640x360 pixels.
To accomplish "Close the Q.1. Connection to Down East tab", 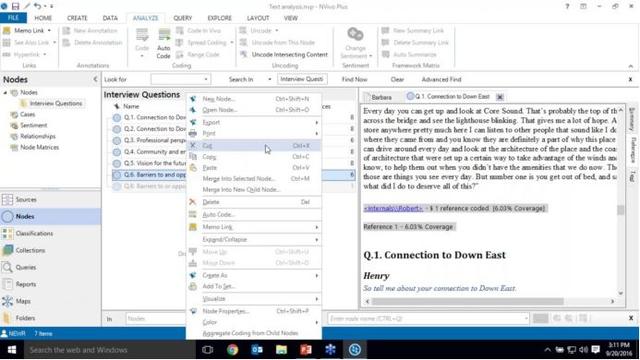I will [x=500, y=97].
